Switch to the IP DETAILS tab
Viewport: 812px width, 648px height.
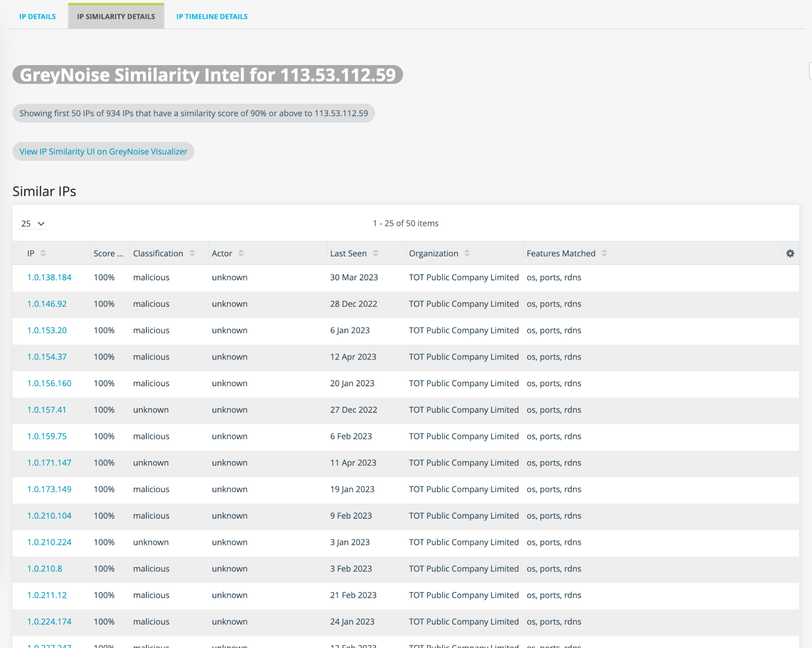(x=37, y=16)
